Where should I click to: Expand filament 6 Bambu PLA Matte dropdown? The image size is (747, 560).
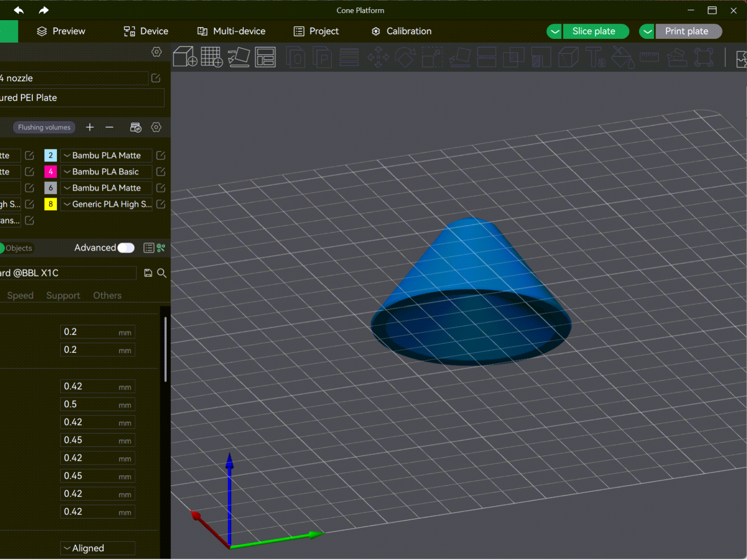[67, 188]
